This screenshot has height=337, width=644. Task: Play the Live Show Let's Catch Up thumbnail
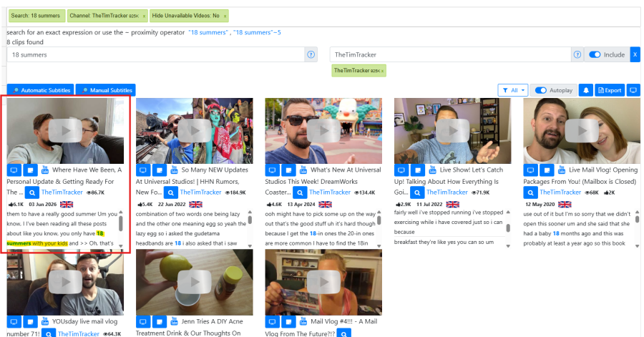coord(453,131)
